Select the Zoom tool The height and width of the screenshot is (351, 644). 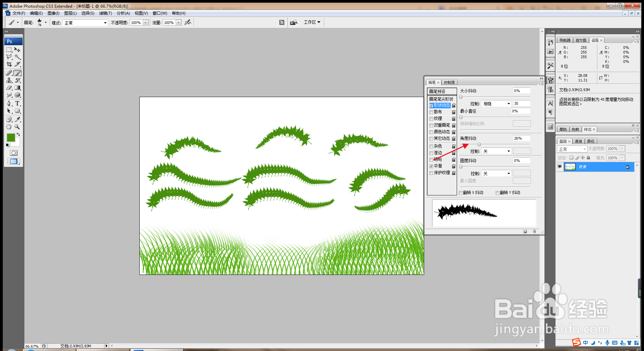[x=18, y=127]
